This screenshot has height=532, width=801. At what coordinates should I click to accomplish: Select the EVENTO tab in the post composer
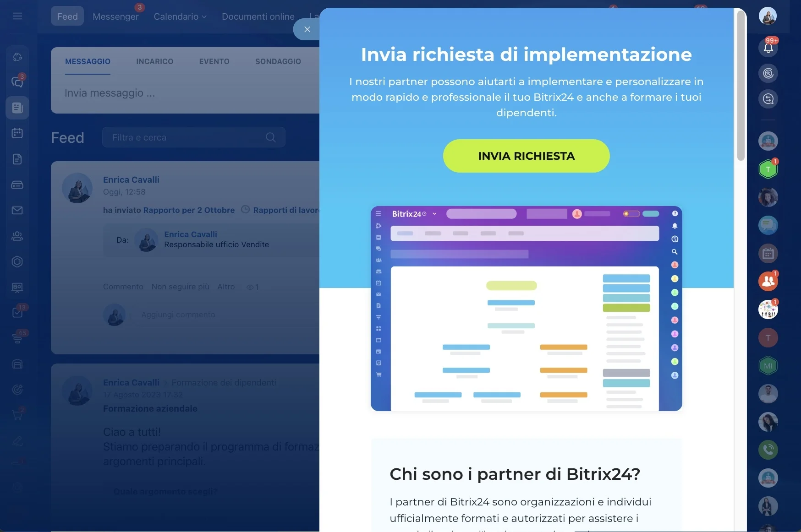click(x=214, y=61)
